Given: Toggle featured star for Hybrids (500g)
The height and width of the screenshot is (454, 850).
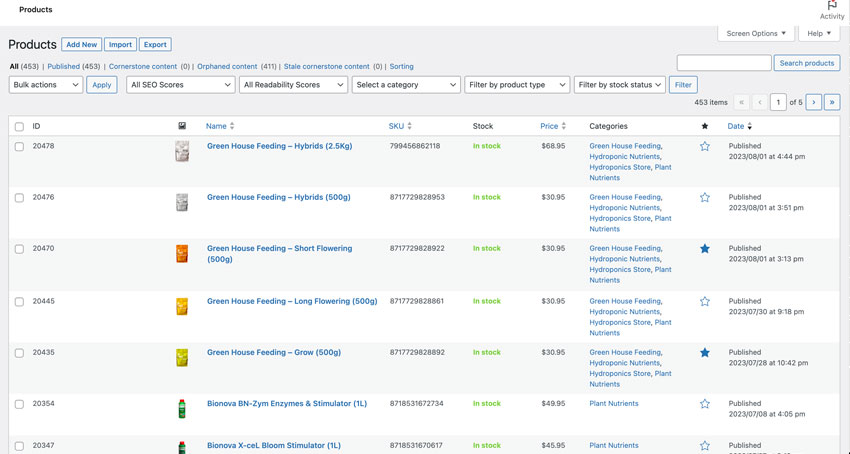Looking at the screenshot, I should tap(705, 197).
